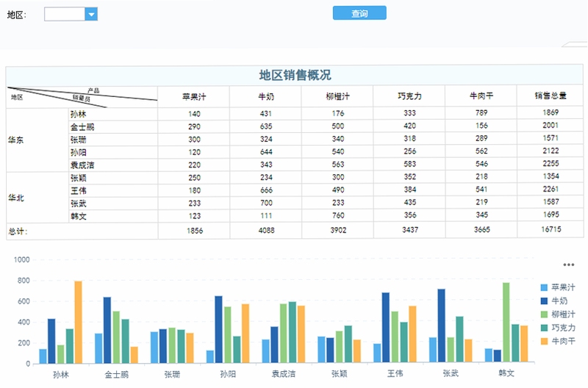The image size is (588, 388).
Task: Click 韩文's 柳橙汁 value 760
Action: click(x=338, y=215)
